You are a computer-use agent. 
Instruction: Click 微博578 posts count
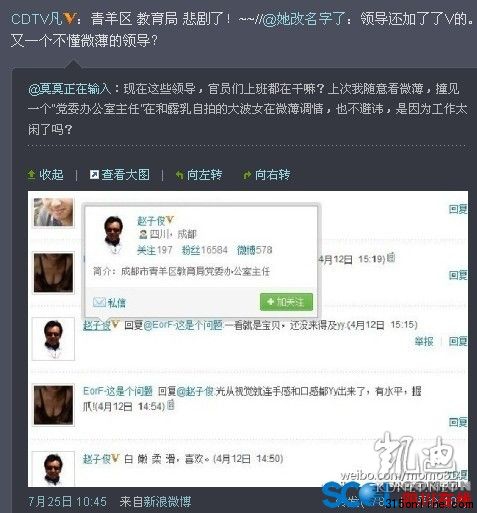(x=254, y=250)
